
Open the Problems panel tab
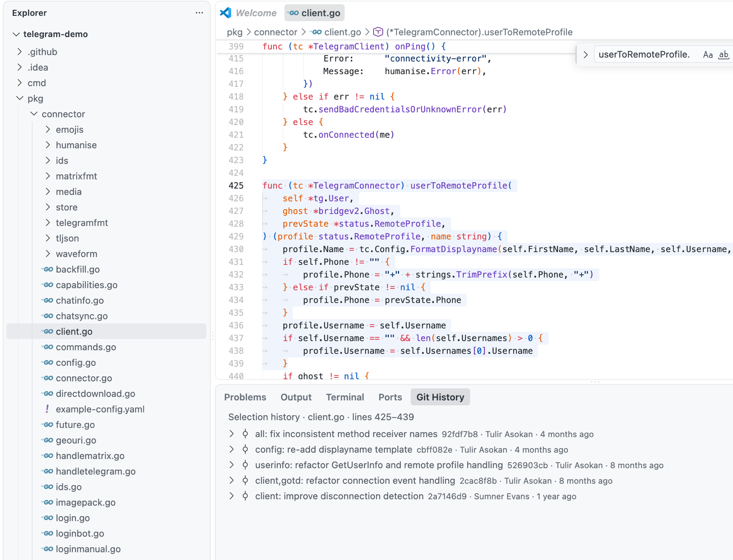245,397
